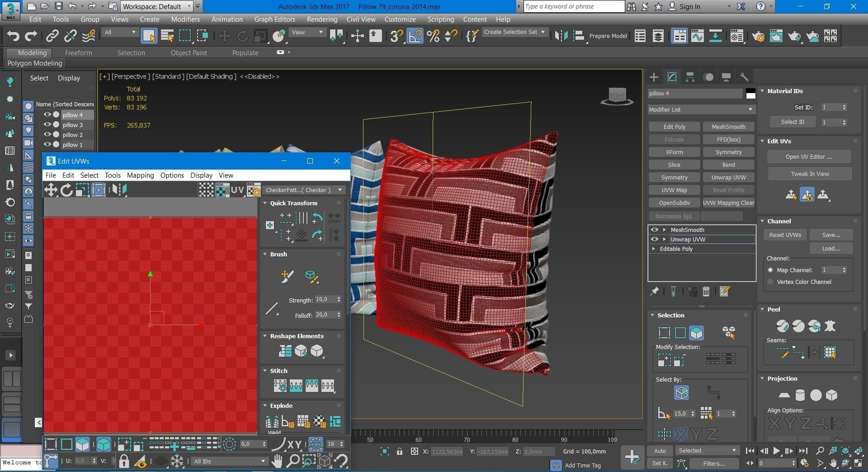This screenshot has height=472, width=868.
Task: Open the Workspace Default dropdown
Action: [x=157, y=6]
